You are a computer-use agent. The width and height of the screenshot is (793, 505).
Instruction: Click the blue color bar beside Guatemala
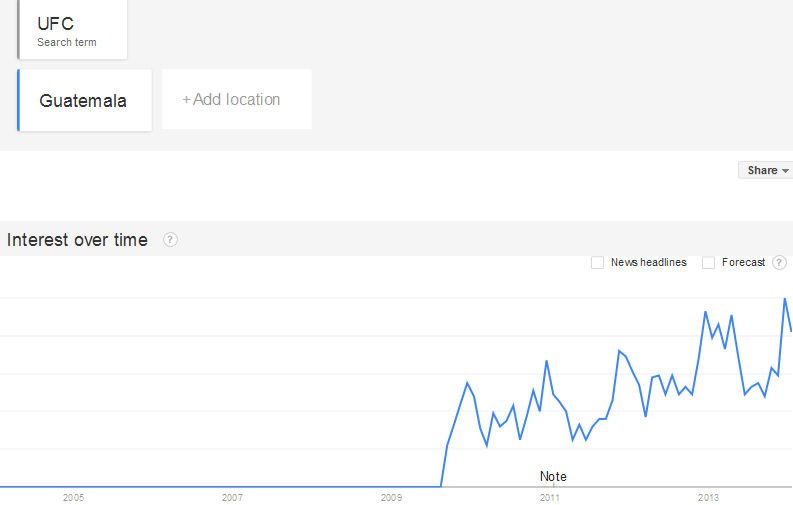coord(18,100)
